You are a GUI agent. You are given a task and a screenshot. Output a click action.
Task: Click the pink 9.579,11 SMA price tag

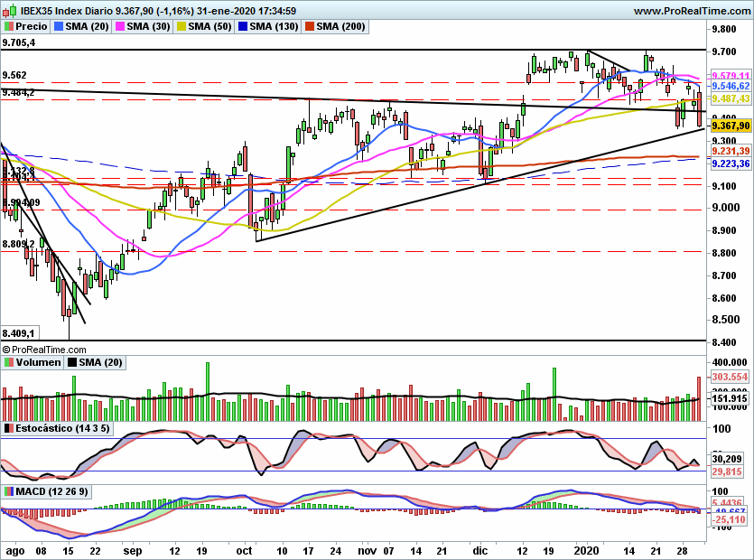731,75
